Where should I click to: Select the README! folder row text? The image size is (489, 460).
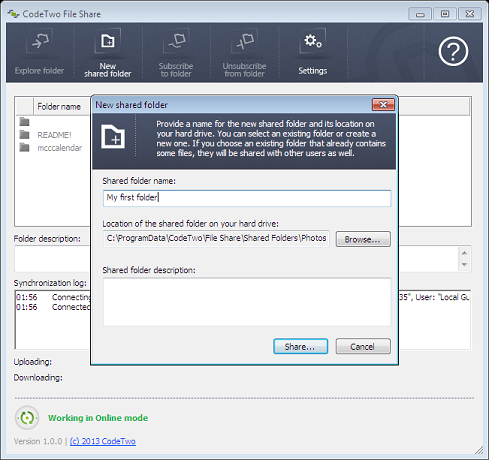54,135
